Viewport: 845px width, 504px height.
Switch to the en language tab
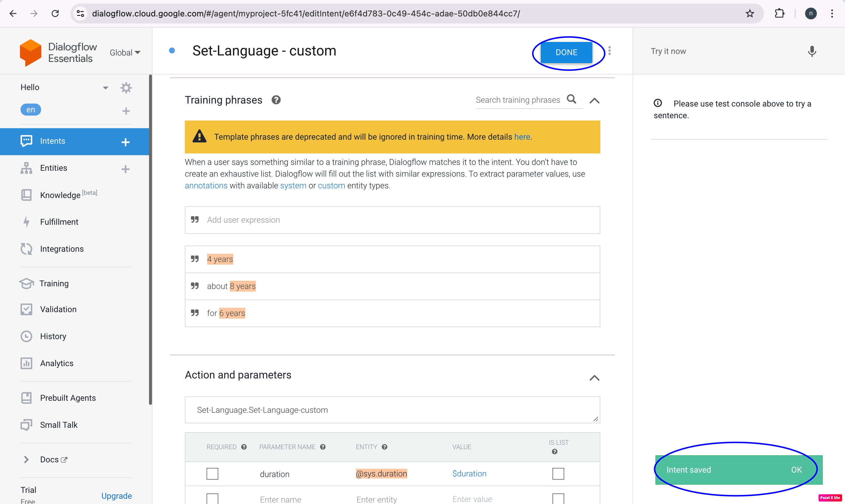(31, 109)
